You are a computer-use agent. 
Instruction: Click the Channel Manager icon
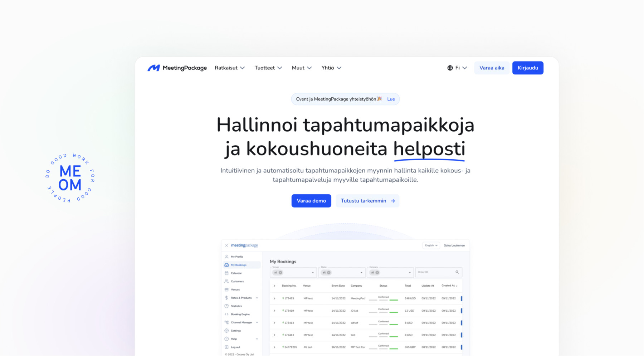(x=226, y=323)
